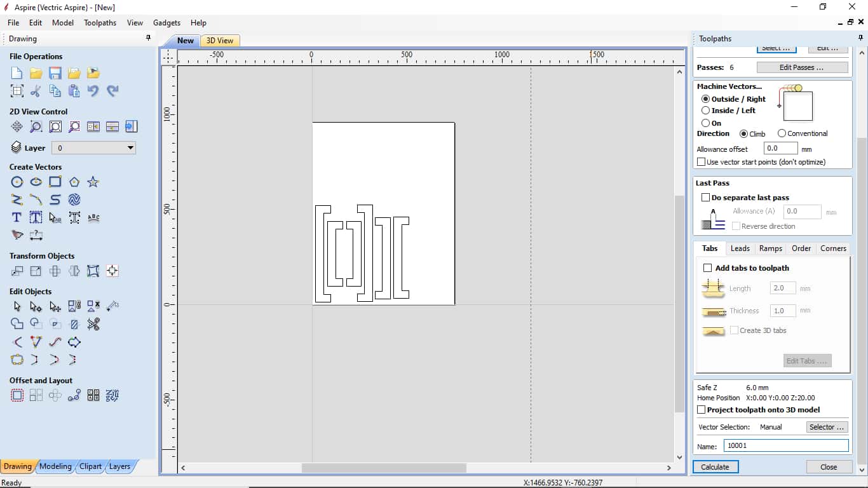Open Align Objects tool

112,271
